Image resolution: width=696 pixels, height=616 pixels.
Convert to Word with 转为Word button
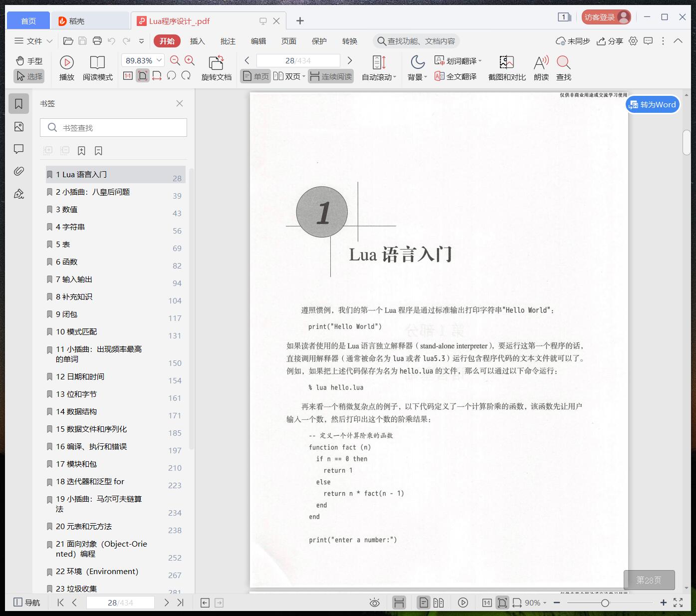coord(653,104)
